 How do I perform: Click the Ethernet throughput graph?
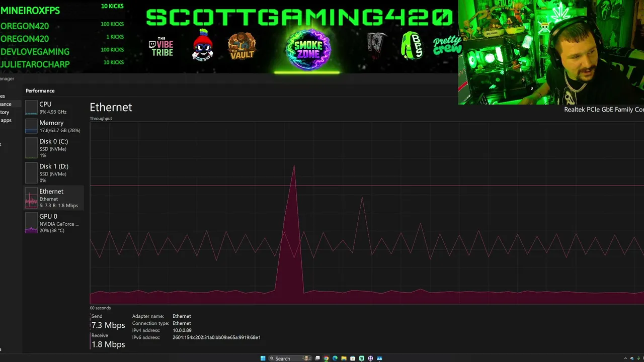367,213
